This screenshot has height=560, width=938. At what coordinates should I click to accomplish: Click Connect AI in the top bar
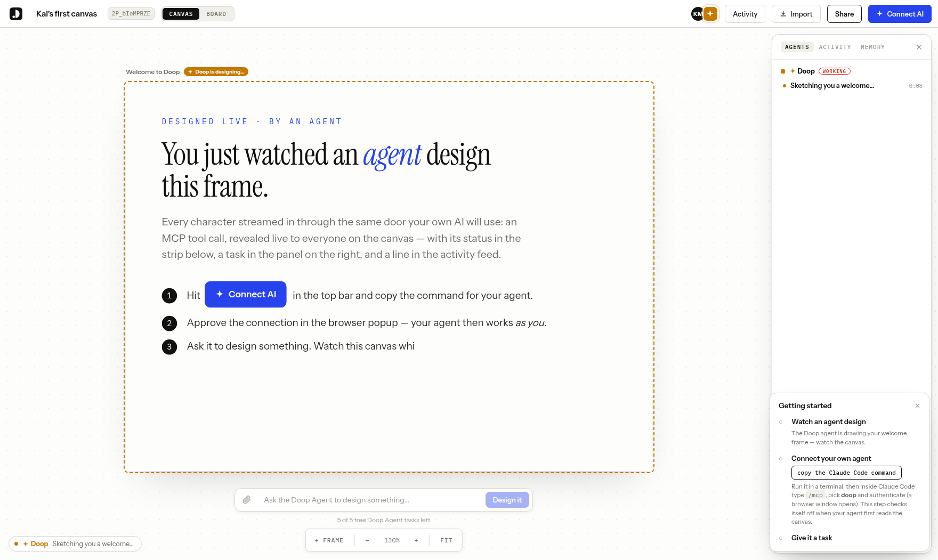click(900, 14)
